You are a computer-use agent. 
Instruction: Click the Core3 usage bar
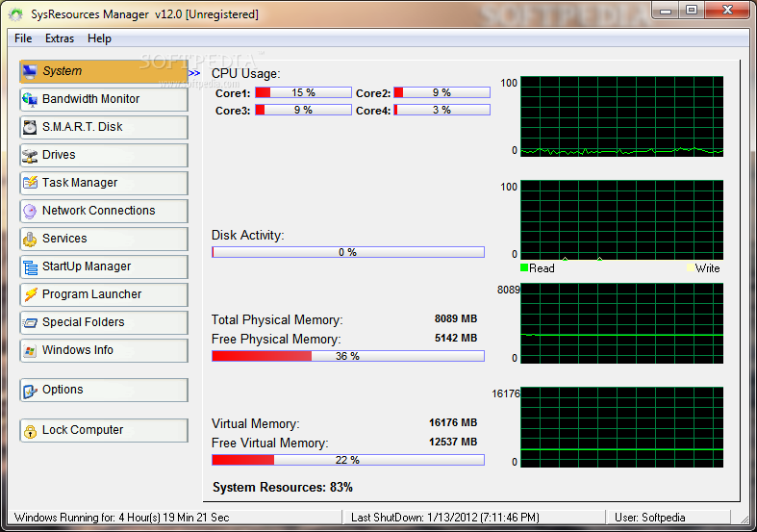[x=303, y=110]
